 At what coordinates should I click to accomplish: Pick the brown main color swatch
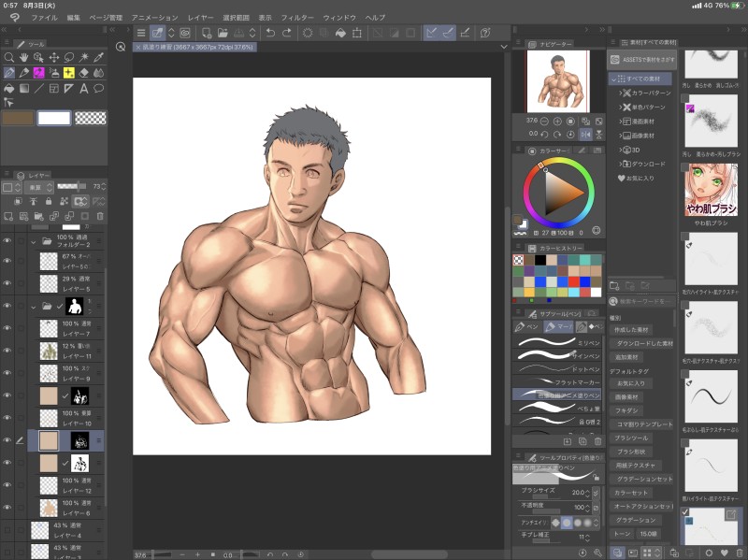[18, 118]
